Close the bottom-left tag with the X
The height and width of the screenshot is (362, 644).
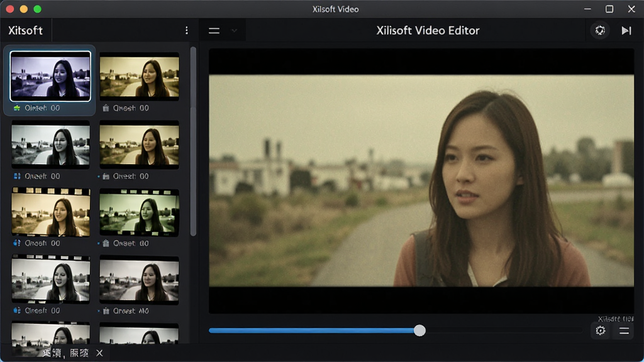[99, 353]
